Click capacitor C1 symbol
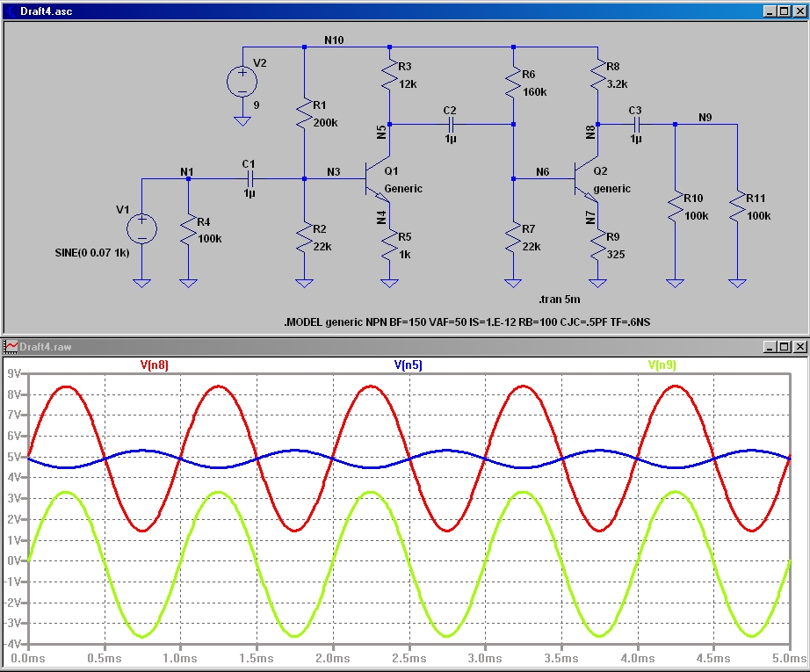Image resolution: width=810 pixels, height=672 pixels. pyautogui.click(x=250, y=179)
